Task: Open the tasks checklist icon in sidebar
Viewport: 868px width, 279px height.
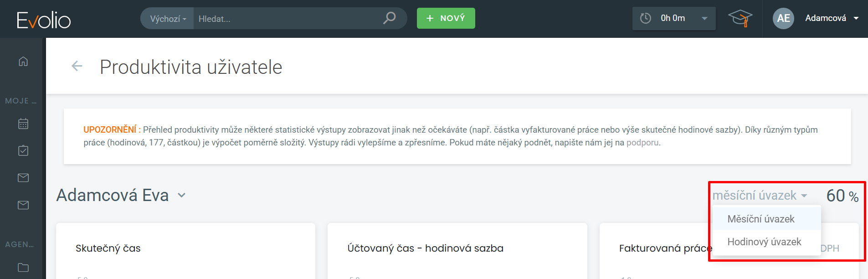Action: point(23,150)
